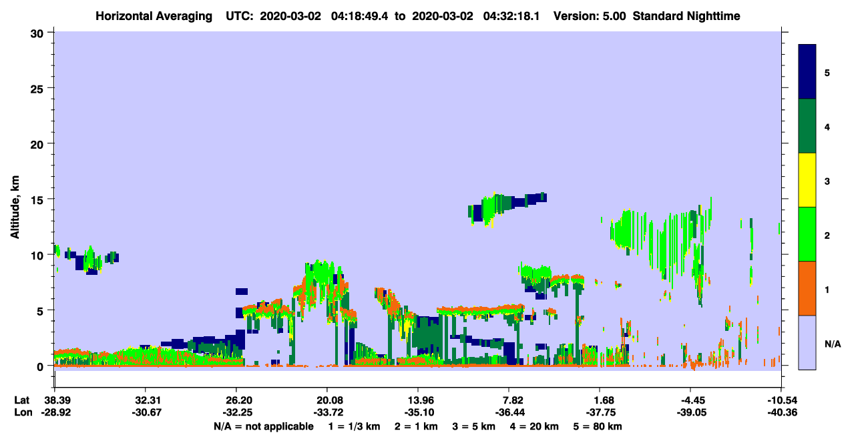This screenshot has height=445, width=868.
Task: Click the latitude value 20.08 on x-axis
Action: tap(327, 400)
